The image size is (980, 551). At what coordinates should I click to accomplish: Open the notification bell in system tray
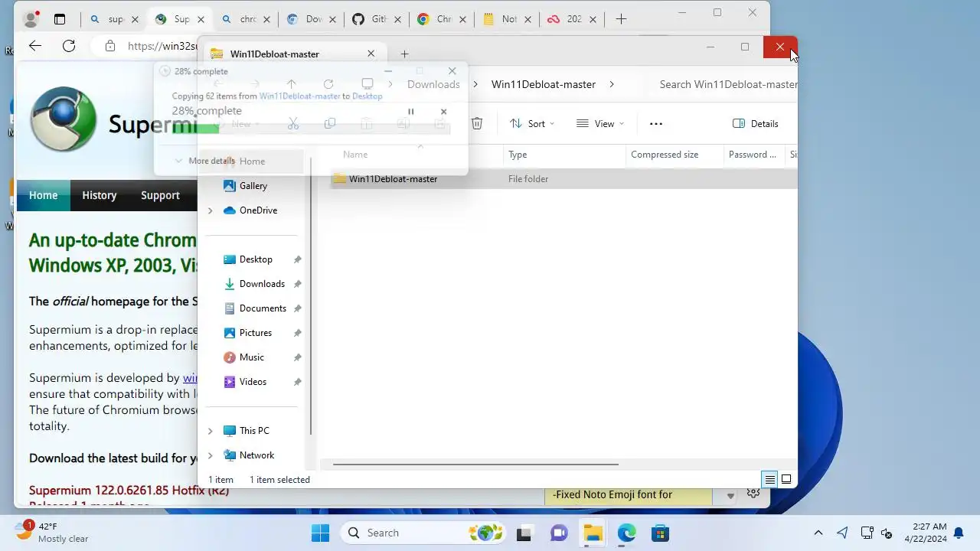(959, 533)
